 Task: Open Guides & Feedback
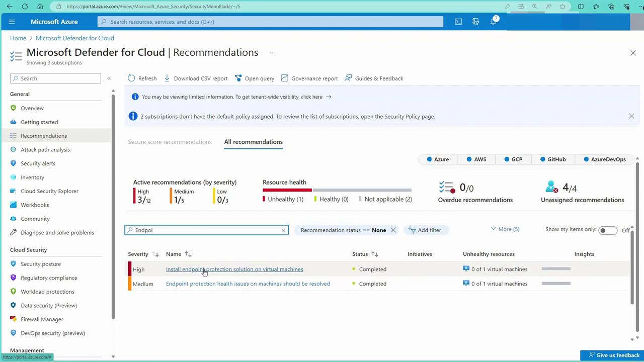pyautogui.click(x=374, y=78)
